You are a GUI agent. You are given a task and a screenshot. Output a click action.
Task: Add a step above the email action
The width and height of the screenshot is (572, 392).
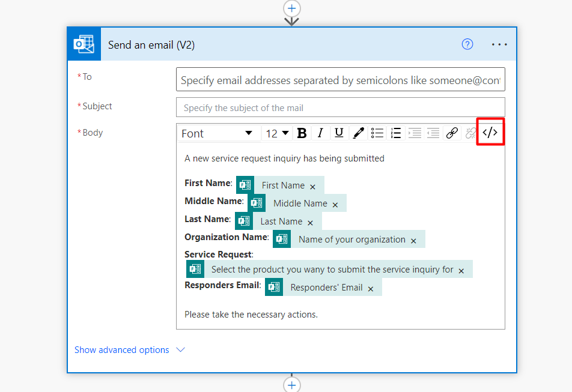pyautogui.click(x=292, y=8)
